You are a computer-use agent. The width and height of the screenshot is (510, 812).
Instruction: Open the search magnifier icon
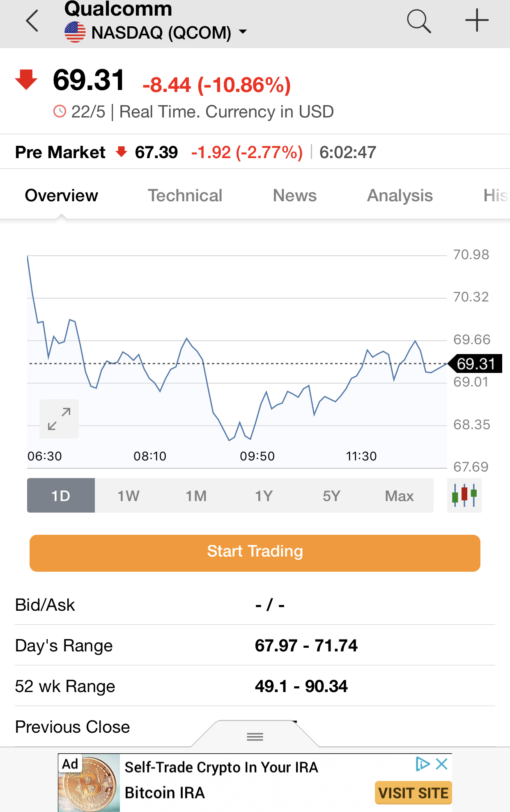click(419, 21)
